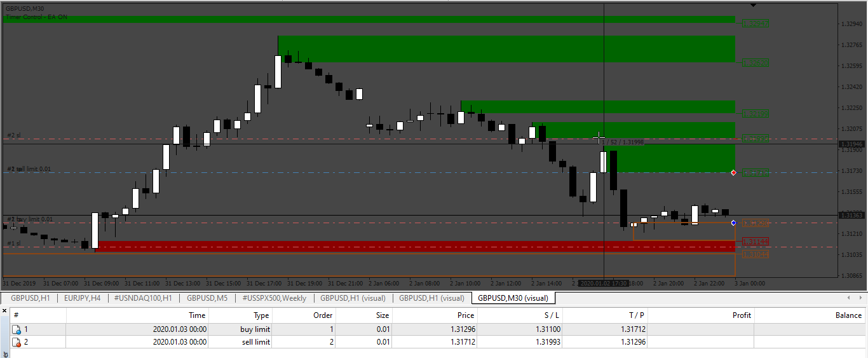Click the Price column header
This screenshot has width=868, height=358.
tap(435, 315)
